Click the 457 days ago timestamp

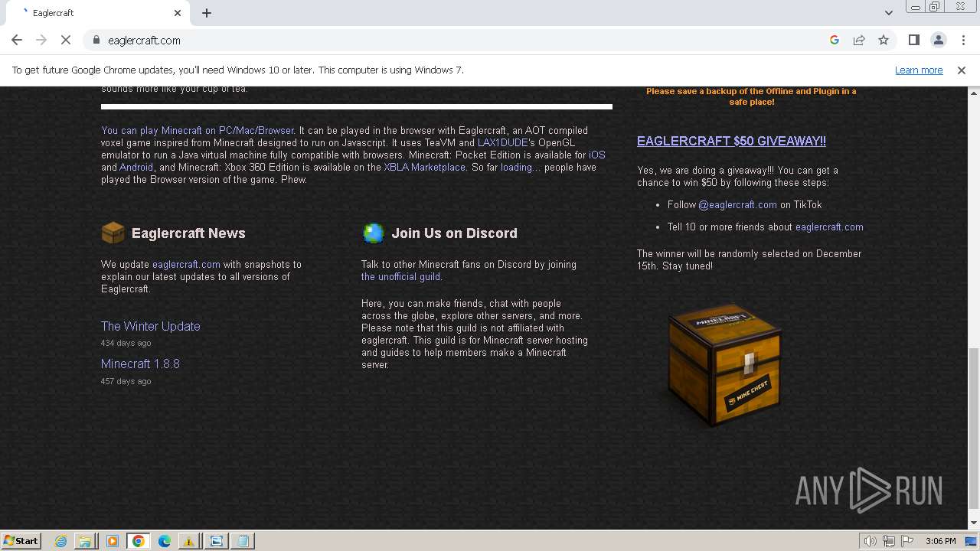click(126, 381)
